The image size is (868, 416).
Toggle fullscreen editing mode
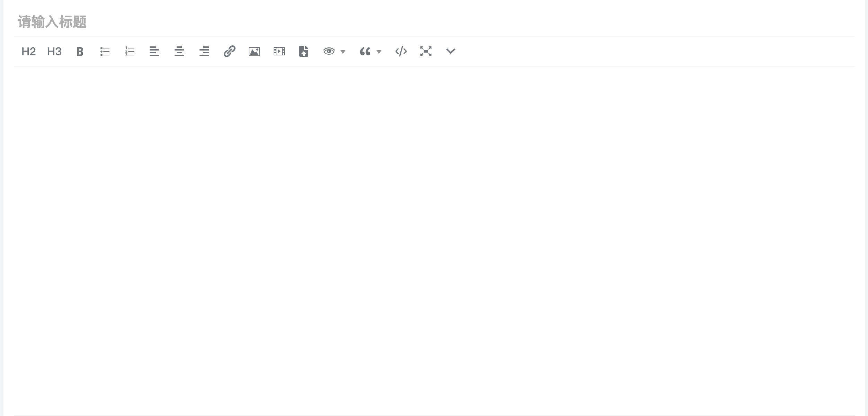click(x=426, y=52)
